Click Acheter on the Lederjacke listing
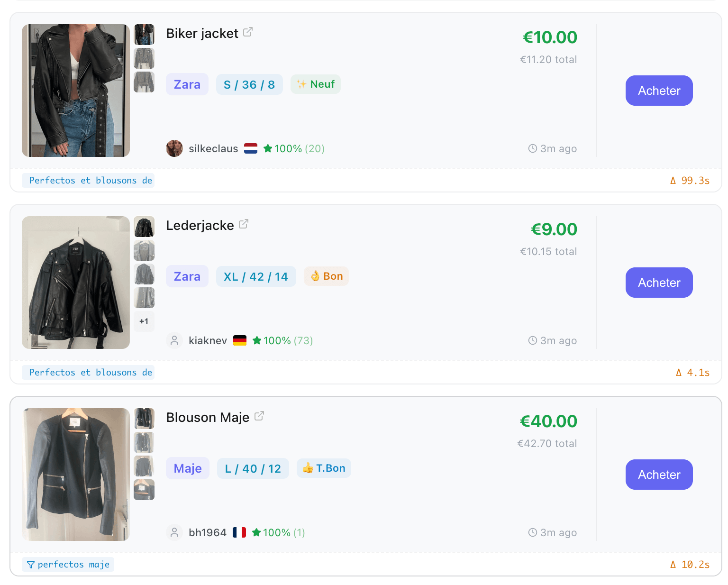Screen dimensions: 728x585 tap(659, 283)
